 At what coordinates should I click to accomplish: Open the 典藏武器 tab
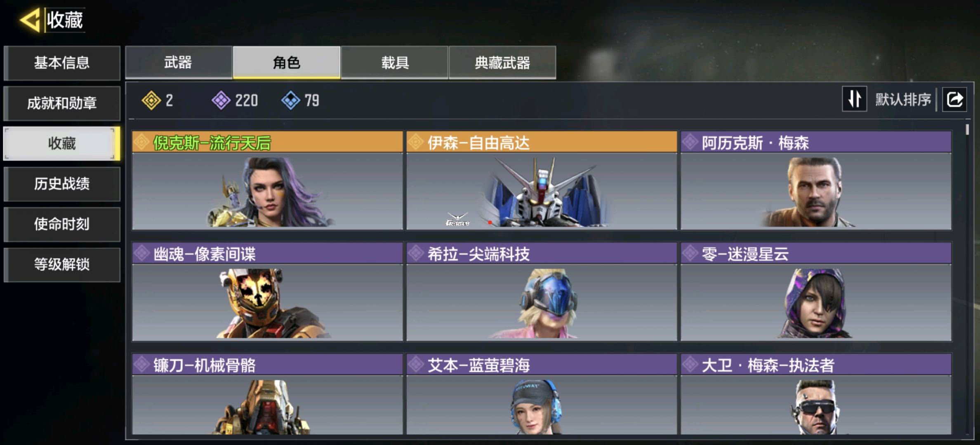502,63
